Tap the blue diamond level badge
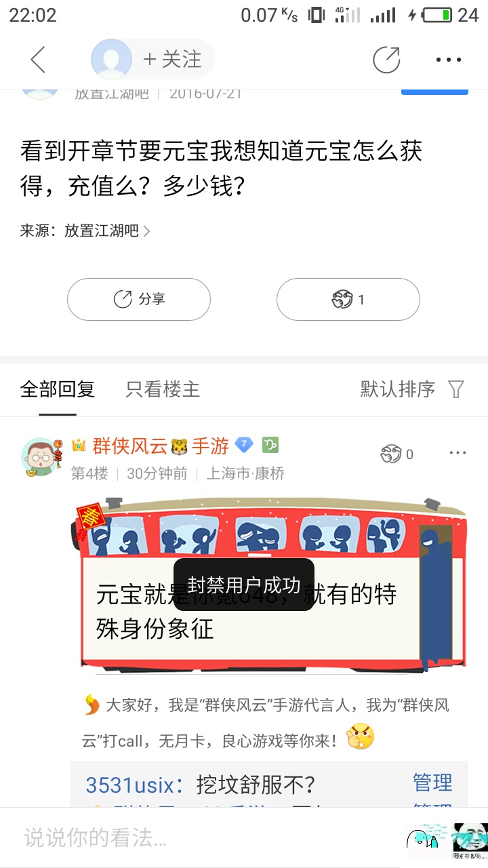 [x=244, y=446]
